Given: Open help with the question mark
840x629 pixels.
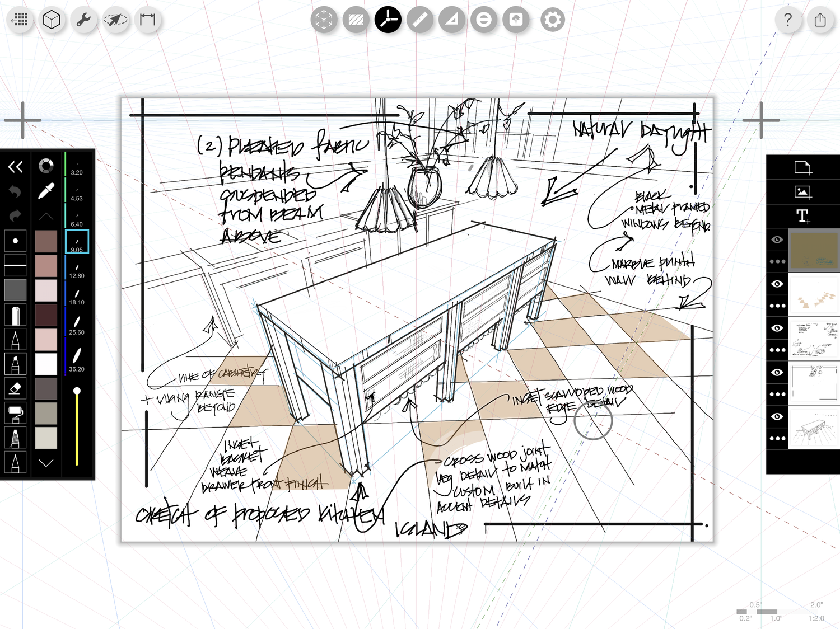Looking at the screenshot, I should pyautogui.click(x=788, y=20).
